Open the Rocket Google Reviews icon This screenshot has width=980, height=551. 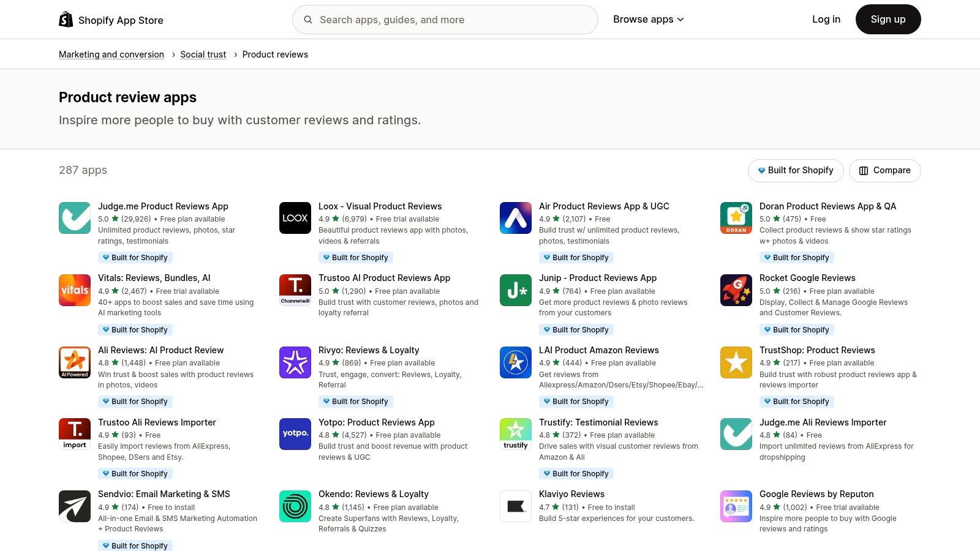736,290
